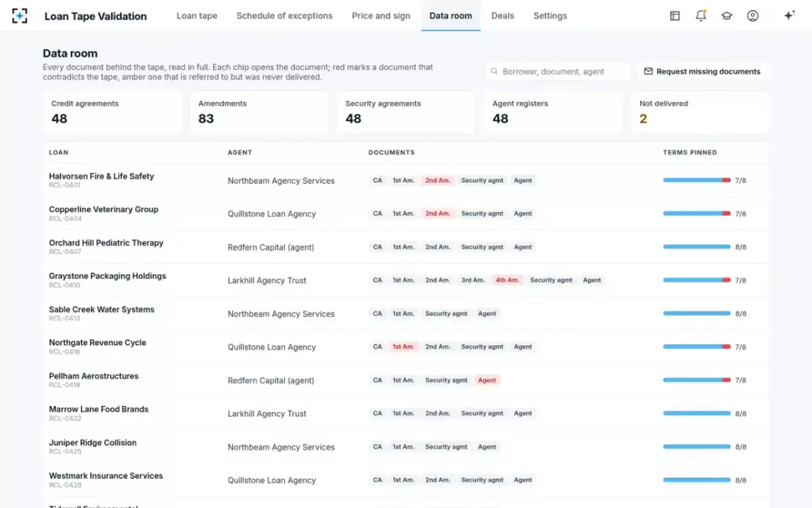
Task: Click the LOAN column header
Action: (x=58, y=152)
